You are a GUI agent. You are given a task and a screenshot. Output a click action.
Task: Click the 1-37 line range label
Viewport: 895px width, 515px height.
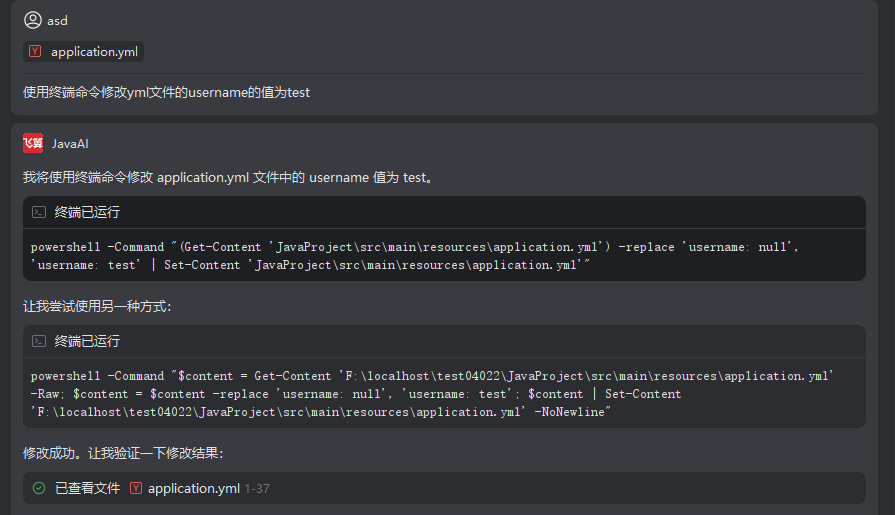[x=257, y=489]
